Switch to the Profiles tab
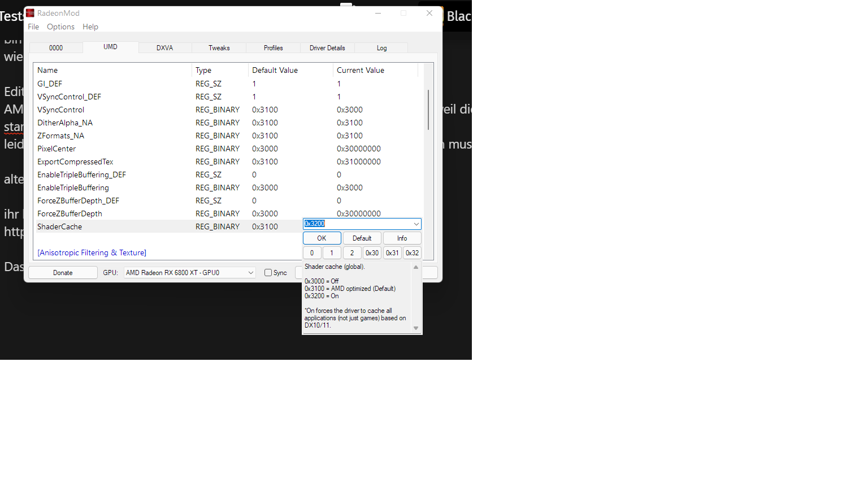 [274, 48]
